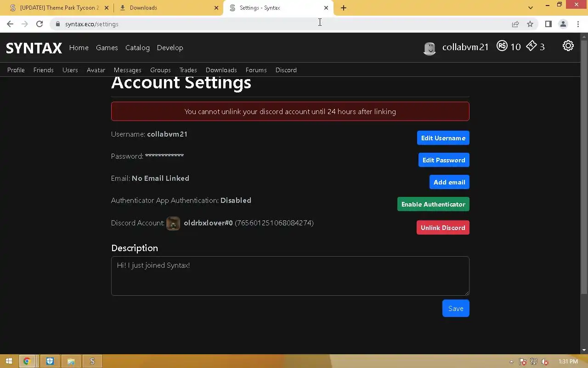
Task: Show hidden tray icons arrow
Action: (x=511, y=362)
